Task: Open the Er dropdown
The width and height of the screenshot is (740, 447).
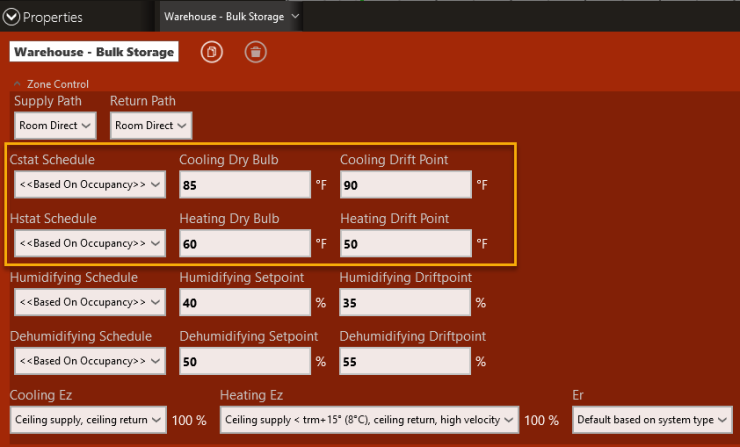Action: [x=651, y=420]
